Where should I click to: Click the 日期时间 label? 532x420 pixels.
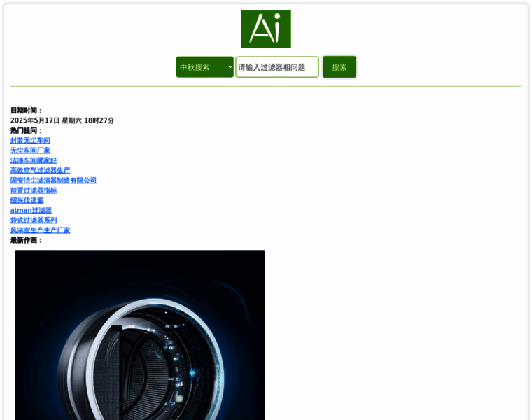[26, 111]
